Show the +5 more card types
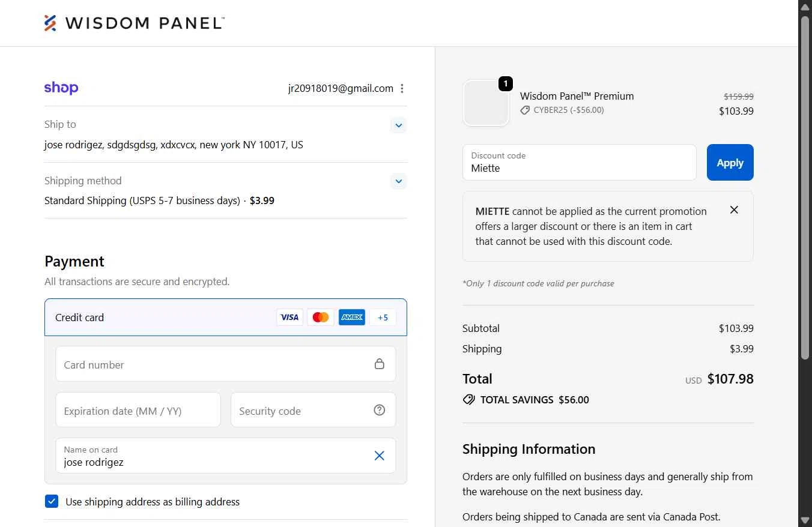 [x=383, y=318]
